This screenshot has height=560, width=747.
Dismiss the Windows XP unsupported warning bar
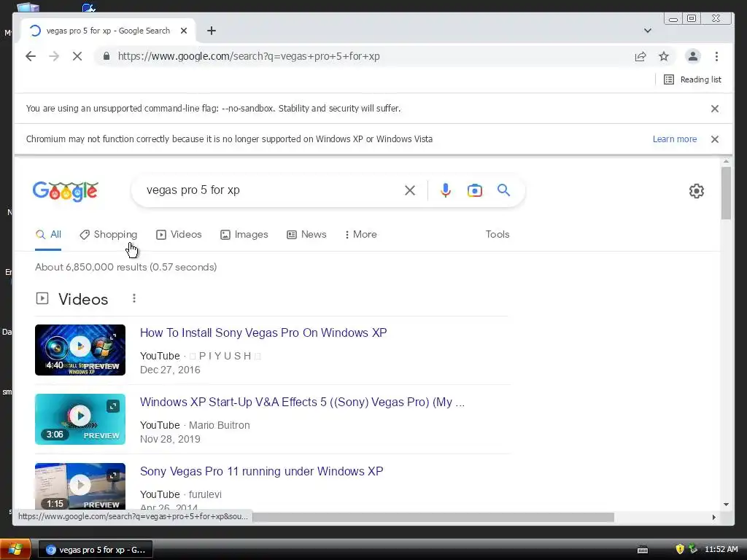pyautogui.click(x=715, y=139)
